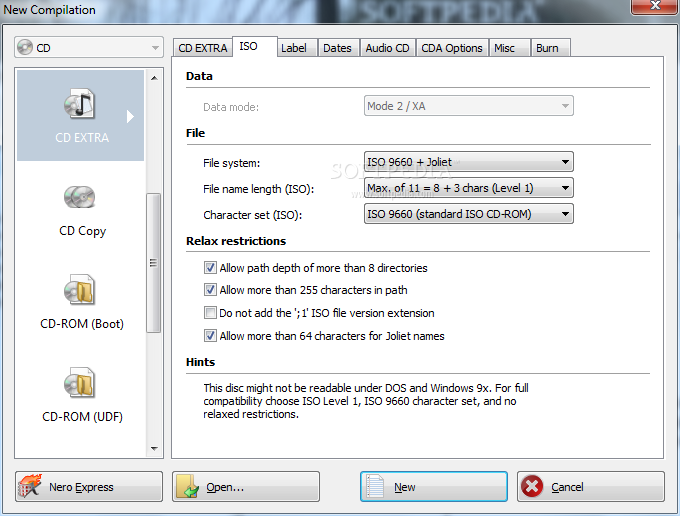The width and height of the screenshot is (680, 516).
Task: Click the Cancel button
Action: click(x=591, y=487)
